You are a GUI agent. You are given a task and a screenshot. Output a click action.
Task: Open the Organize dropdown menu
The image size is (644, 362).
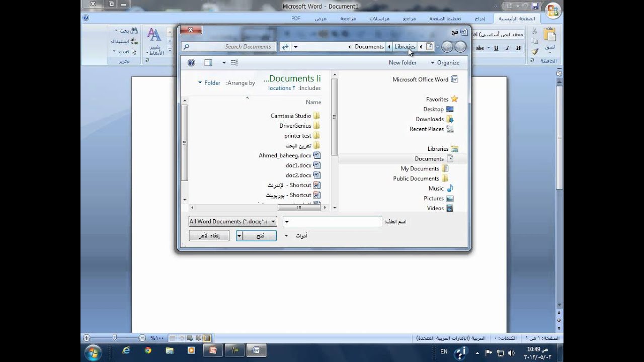coord(445,63)
